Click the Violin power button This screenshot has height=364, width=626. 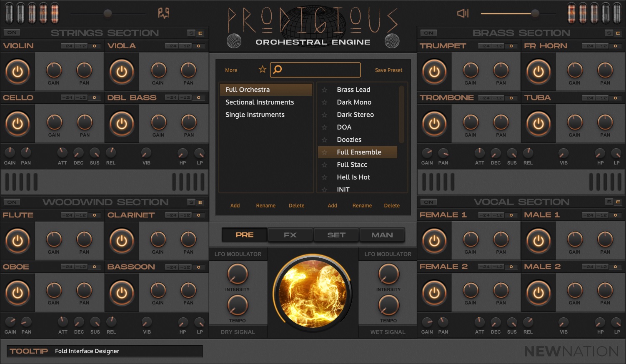pos(18,72)
